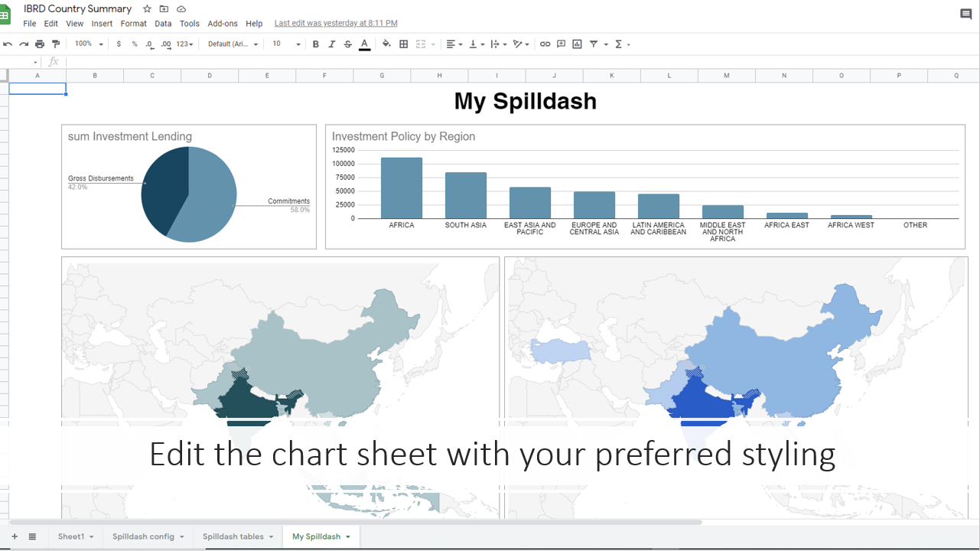Switch to the Spilldash tables tab
980x551 pixels.
pyautogui.click(x=237, y=536)
